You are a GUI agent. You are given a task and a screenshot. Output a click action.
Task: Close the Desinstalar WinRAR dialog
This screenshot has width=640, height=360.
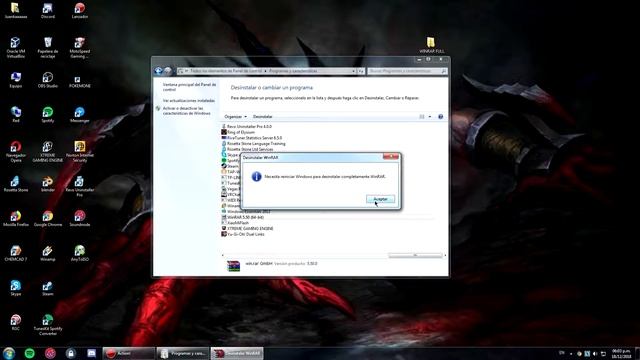pos(391,156)
